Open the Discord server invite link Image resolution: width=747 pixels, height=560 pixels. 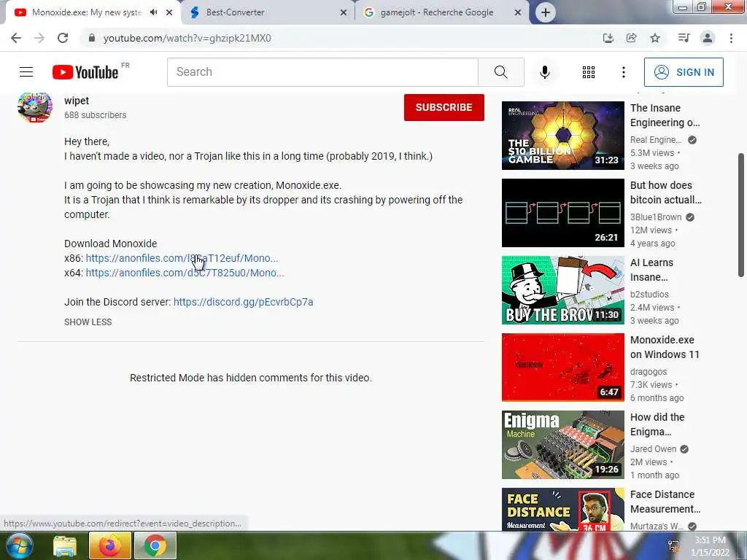tap(244, 302)
